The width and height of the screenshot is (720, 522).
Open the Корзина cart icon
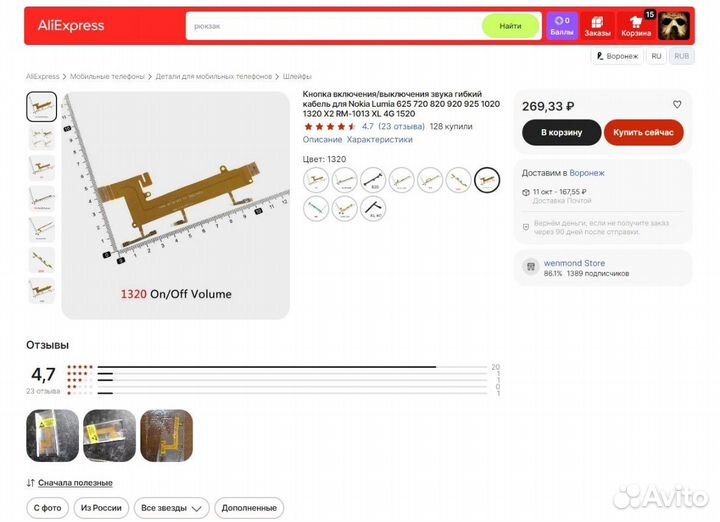coord(636,26)
